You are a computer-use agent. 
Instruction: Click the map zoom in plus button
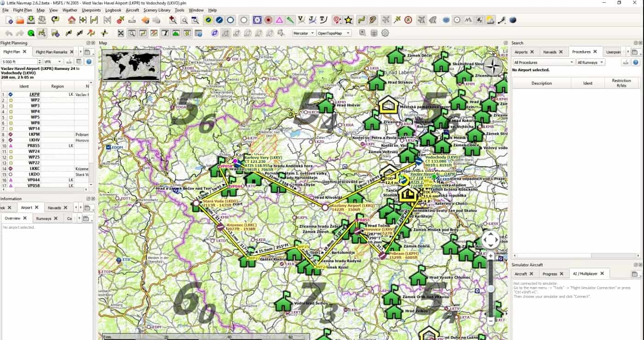click(491, 255)
